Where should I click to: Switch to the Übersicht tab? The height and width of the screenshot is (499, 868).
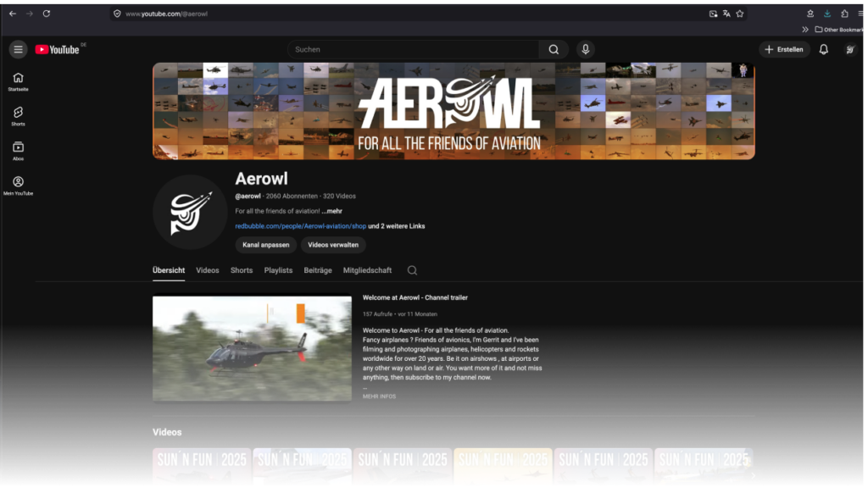click(169, 270)
